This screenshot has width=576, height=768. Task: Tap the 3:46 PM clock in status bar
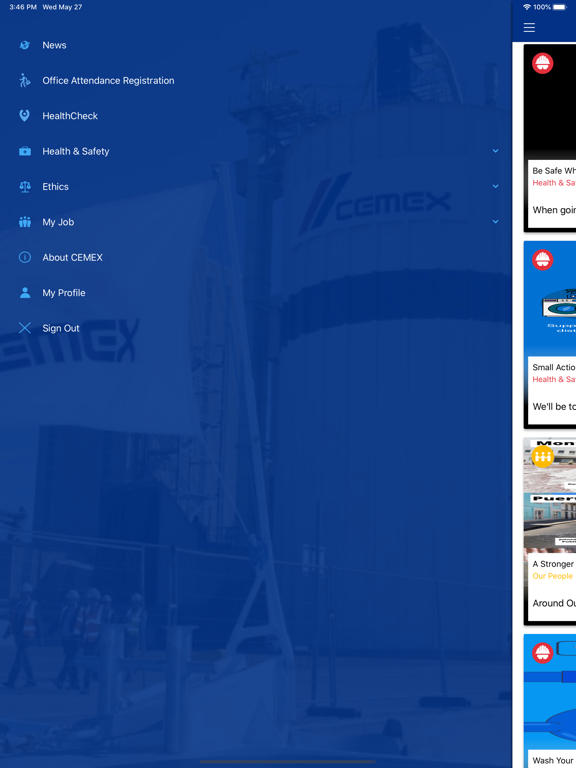pyautogui.click(x=23, y=7)
